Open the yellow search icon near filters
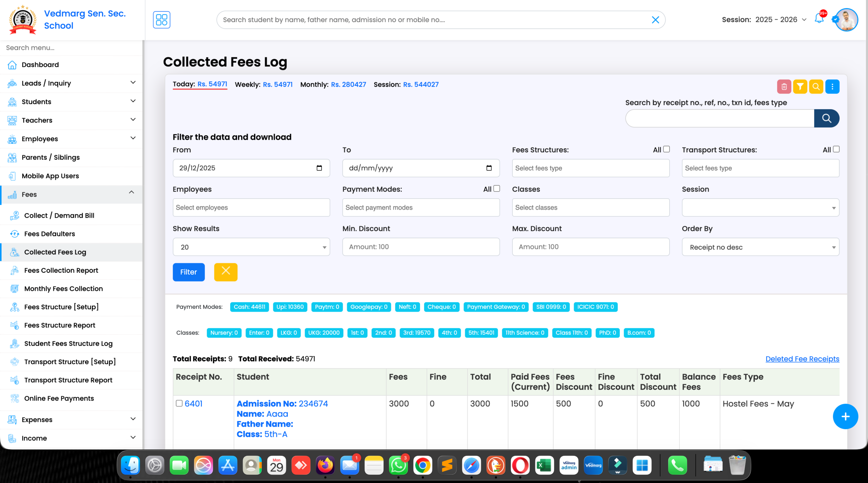Viewport: 868px width, 483px height. pos(816,86)
